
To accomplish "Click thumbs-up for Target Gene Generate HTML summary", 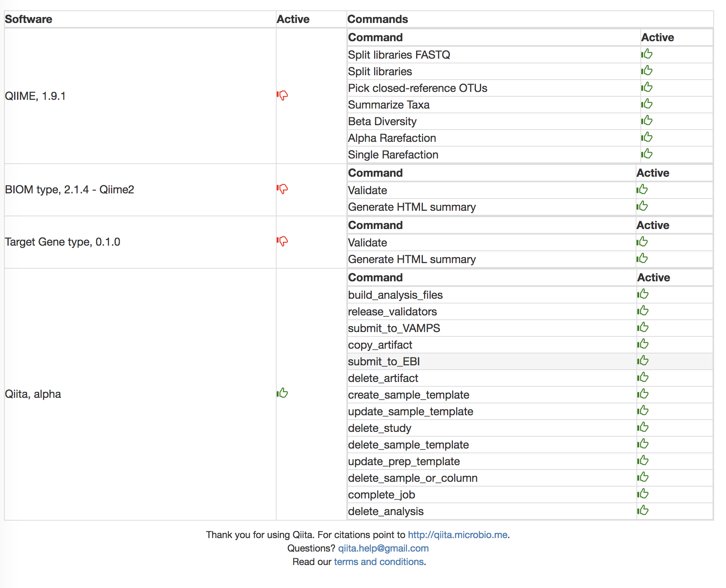I will (642, 258).
